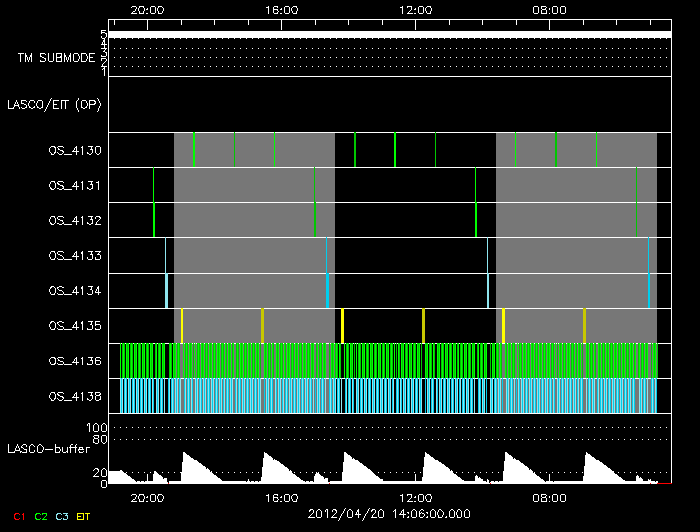Click the 12:00 label on top axis
700x532 pixels.
(x=416, y=10)
